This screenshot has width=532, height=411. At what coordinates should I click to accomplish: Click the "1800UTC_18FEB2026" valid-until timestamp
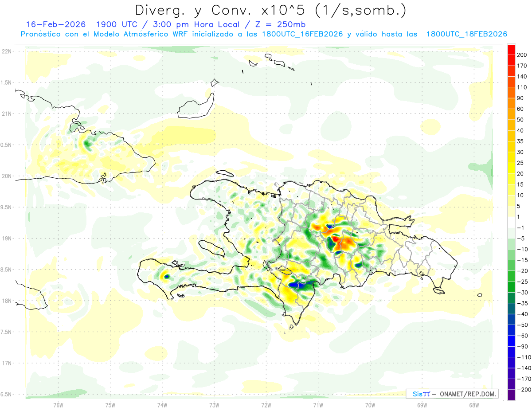pyautogui.click(x=466, y=34)
